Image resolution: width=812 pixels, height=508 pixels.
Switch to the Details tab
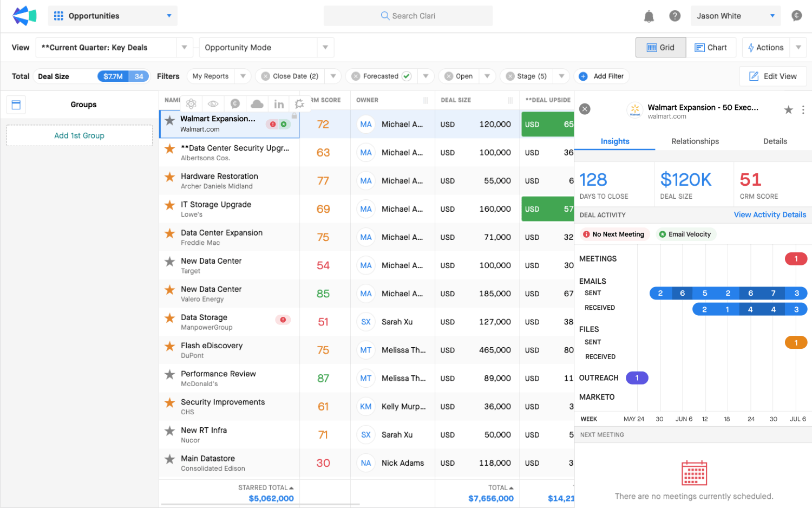click(775, 141)
